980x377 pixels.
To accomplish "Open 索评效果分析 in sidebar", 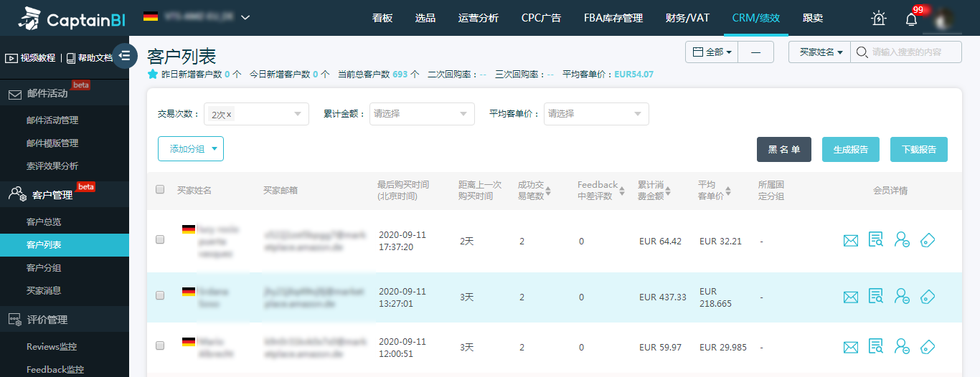I will (52, 166).
